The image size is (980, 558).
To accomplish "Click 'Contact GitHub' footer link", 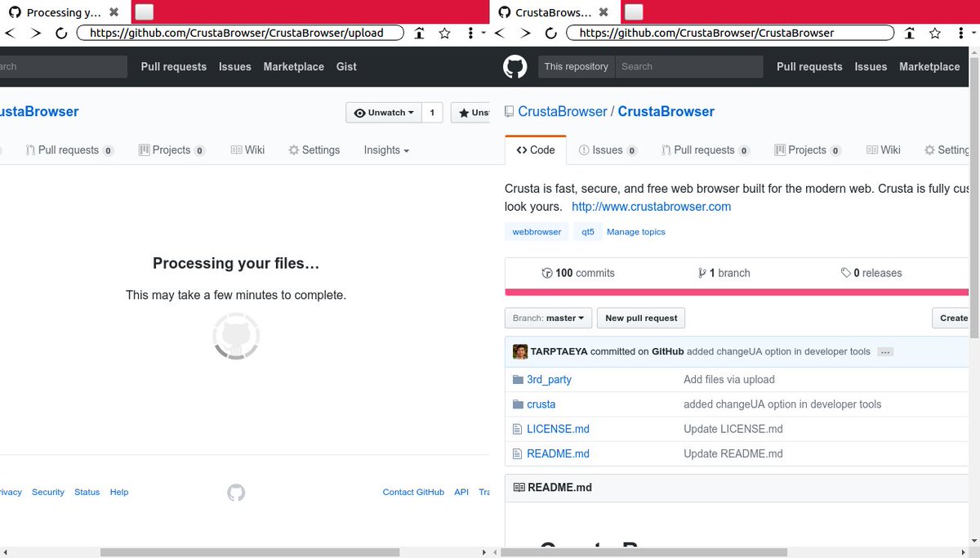I will (x=413, y=493).
